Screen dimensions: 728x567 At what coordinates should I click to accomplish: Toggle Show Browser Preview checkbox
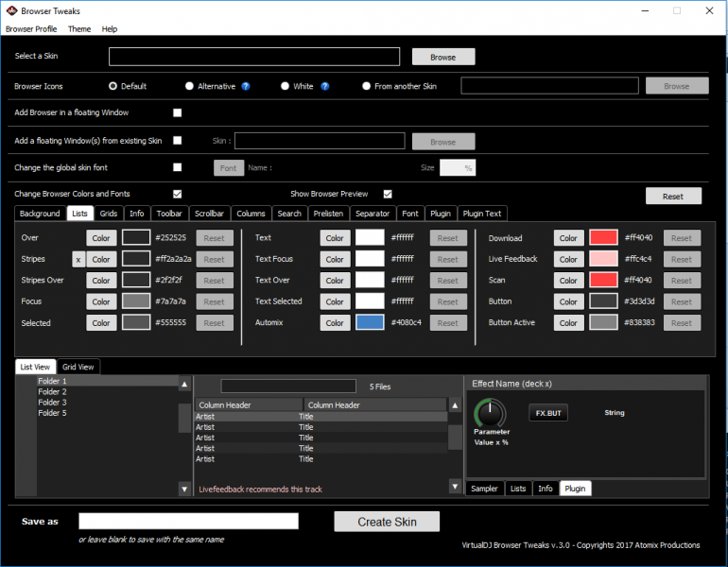pyautogui.click(x=388, y=194)
